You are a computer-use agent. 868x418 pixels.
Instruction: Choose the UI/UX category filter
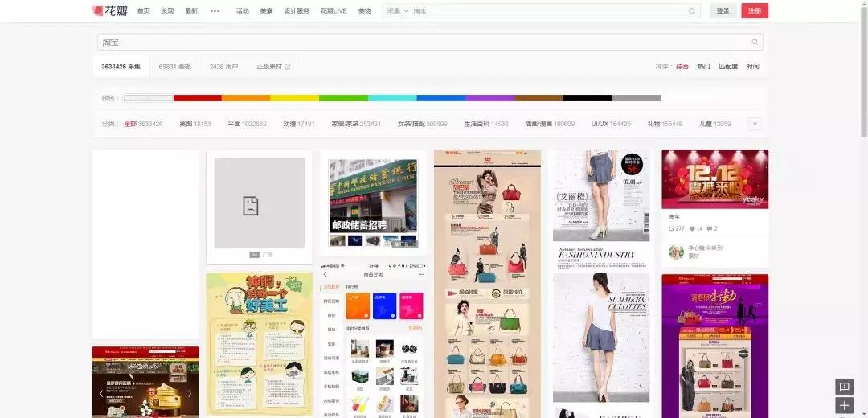coord(611,124)
